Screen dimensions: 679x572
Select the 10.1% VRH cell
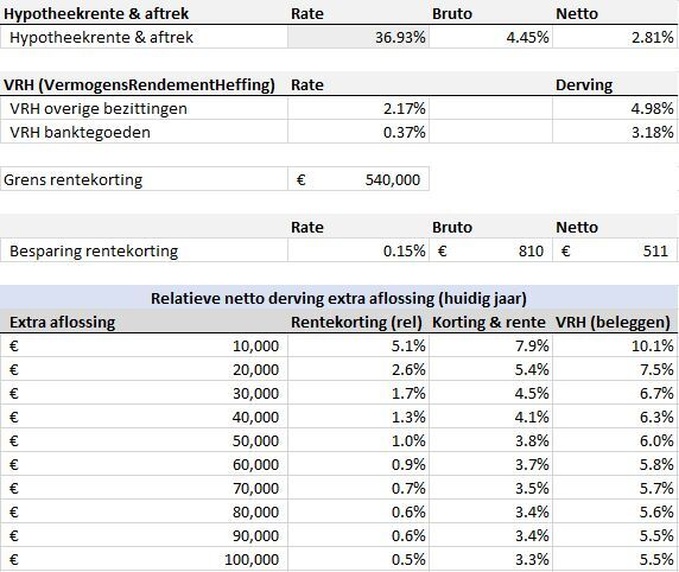614,346
